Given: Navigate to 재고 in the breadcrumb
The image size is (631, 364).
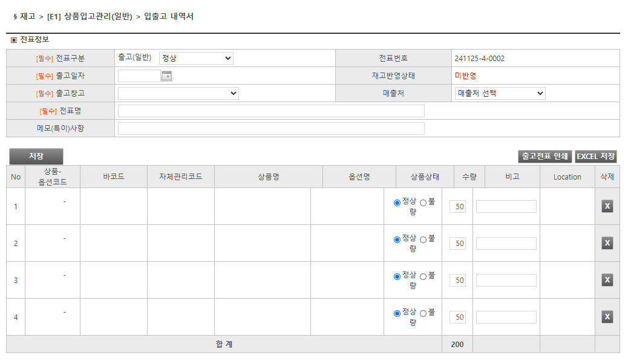Looking at the screenshot, I should (x=26, y=18).
